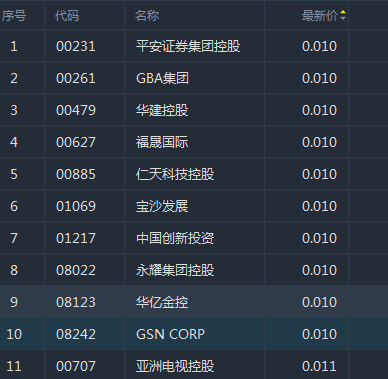The width and height of the screenshot is (388, 379).
Task: Pick 仁天科技控股 stock name
Action: pos(175,174)
